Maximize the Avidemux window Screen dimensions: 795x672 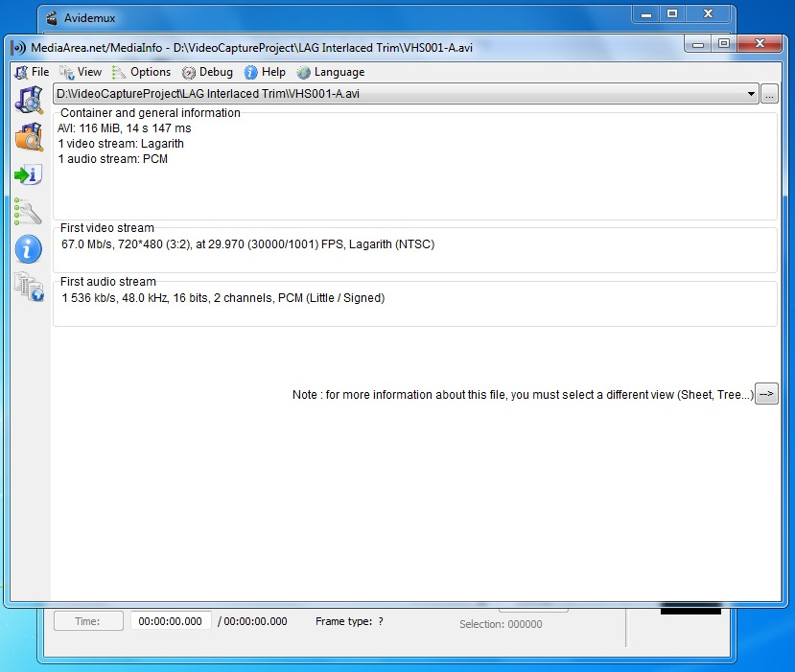pyautogui.click(x=672, y=14)
